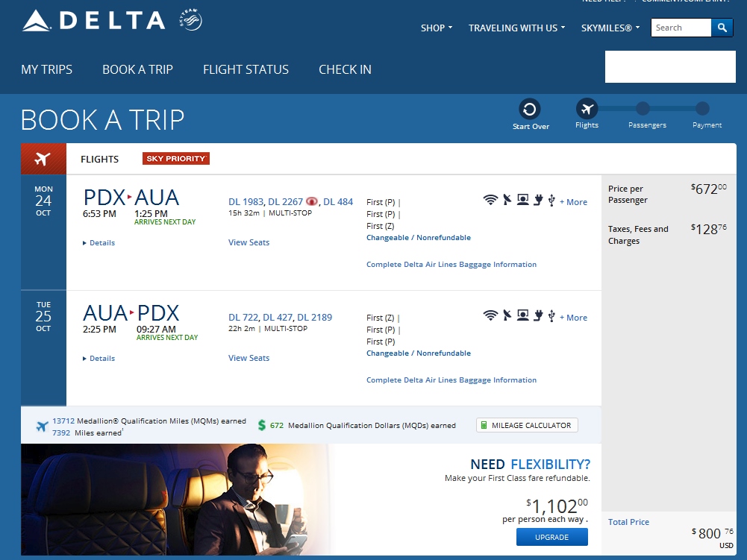Click the search magnifying glass button
747x560 pixels.
[722, 28]
